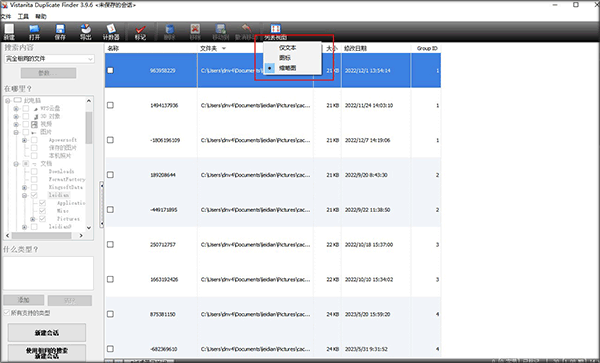Viewport: 600px width, 363px height.
Task: Check the WPS云盘 folder checkbox
Action: coord(26,109)
